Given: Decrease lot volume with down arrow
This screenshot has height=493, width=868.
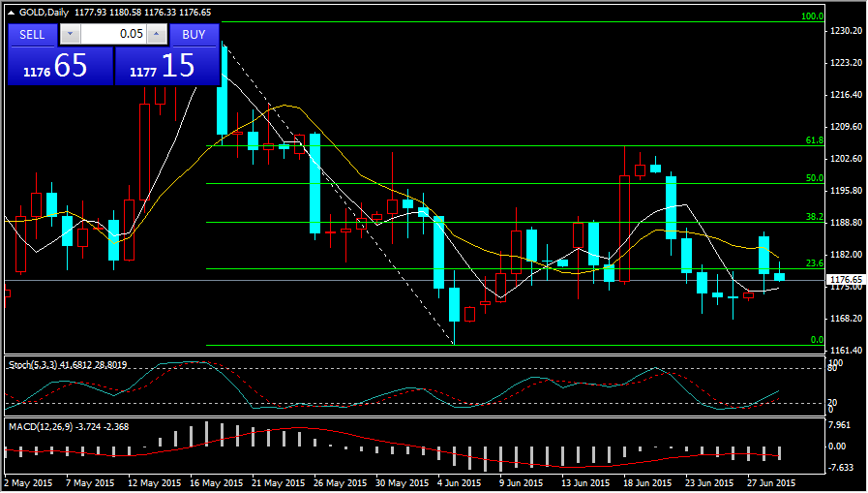Looking at the screenshot, I should pyautogui.click(x=70, y=34).
